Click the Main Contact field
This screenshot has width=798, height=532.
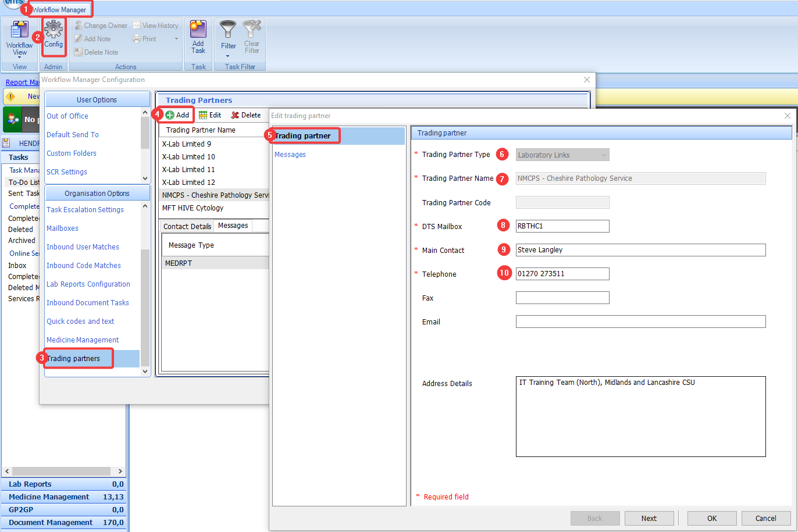click(640, 250)
